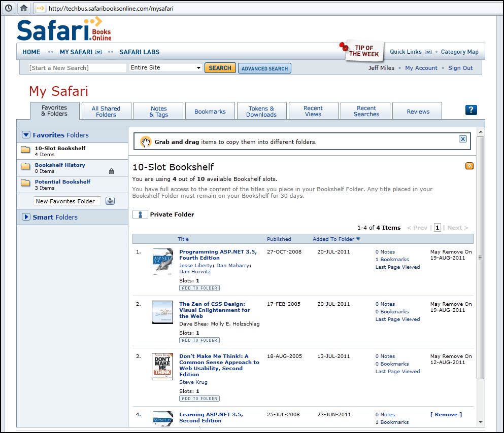Open the blue help question mark icon

pos(471,110)
